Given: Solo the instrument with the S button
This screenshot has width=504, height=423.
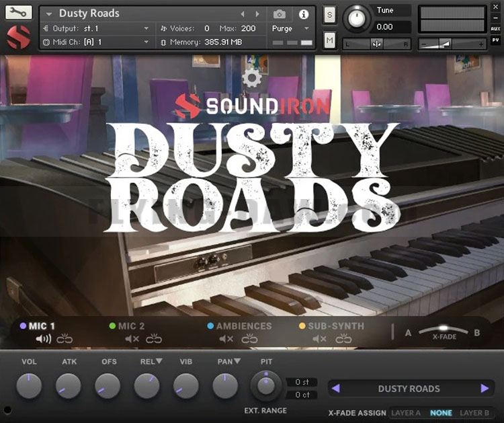Looking at the screenshot, I should [329, 15].
